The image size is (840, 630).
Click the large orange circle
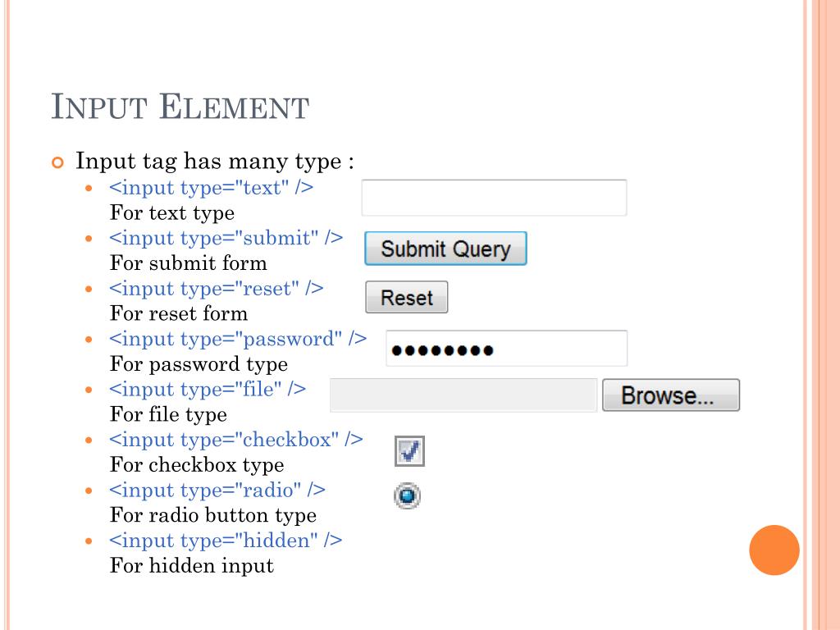click(x=774, y=550)
